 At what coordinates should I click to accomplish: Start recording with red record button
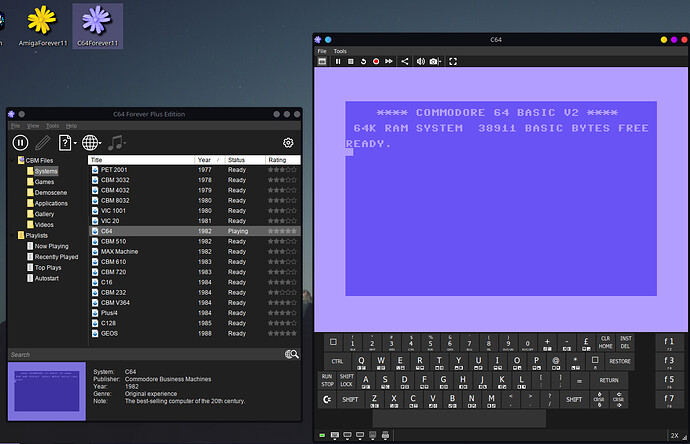tap(376, 62)
